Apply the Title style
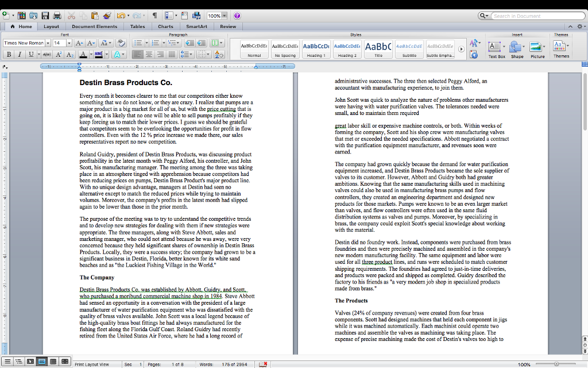Image resolution: width=588 pixels, height=368 pixels. coord(378,49)
